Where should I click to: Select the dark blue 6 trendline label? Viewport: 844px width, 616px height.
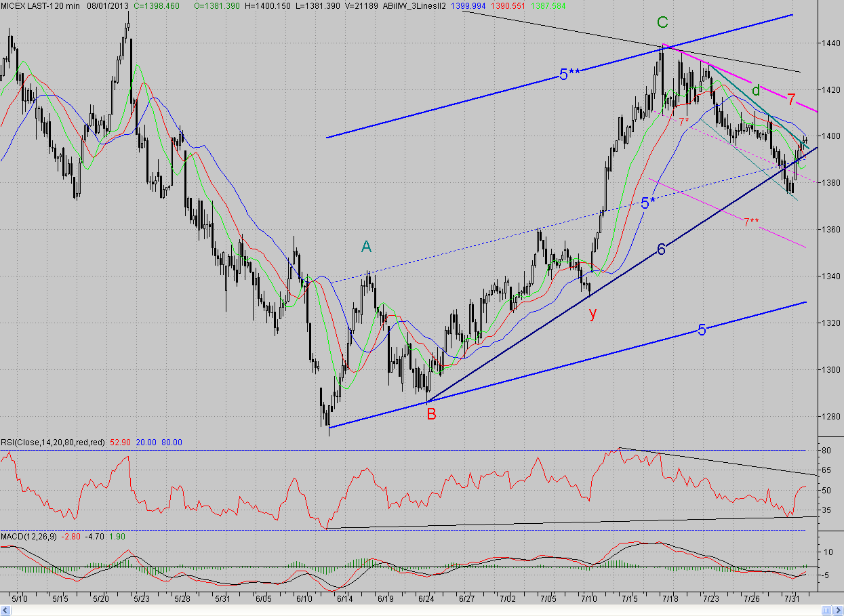click(661, 250)
